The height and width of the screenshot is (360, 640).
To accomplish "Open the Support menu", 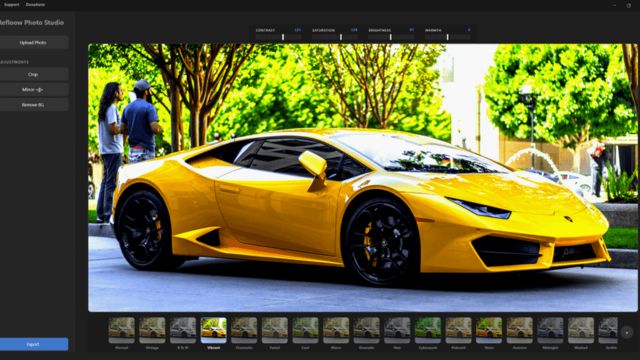I will (x=11, y=4).
